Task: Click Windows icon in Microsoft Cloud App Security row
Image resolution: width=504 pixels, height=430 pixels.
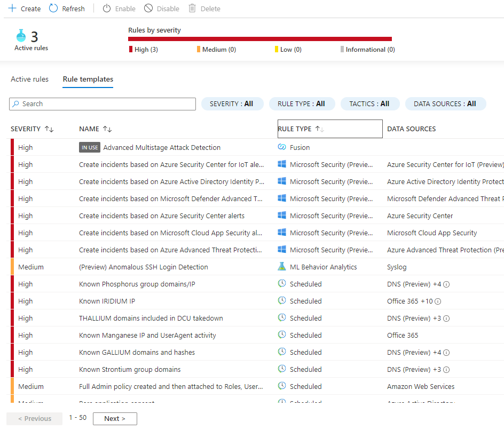Action: (282, 232)
